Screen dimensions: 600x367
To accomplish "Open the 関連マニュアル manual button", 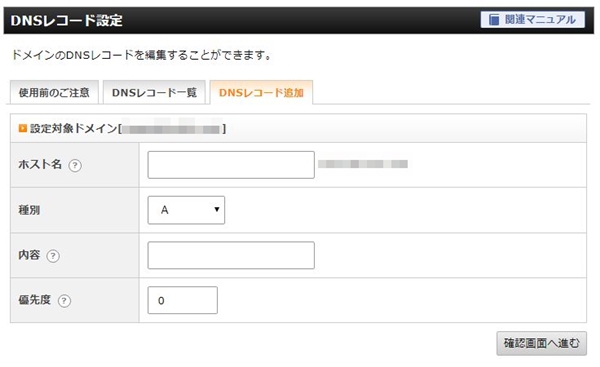I will 532,20.
